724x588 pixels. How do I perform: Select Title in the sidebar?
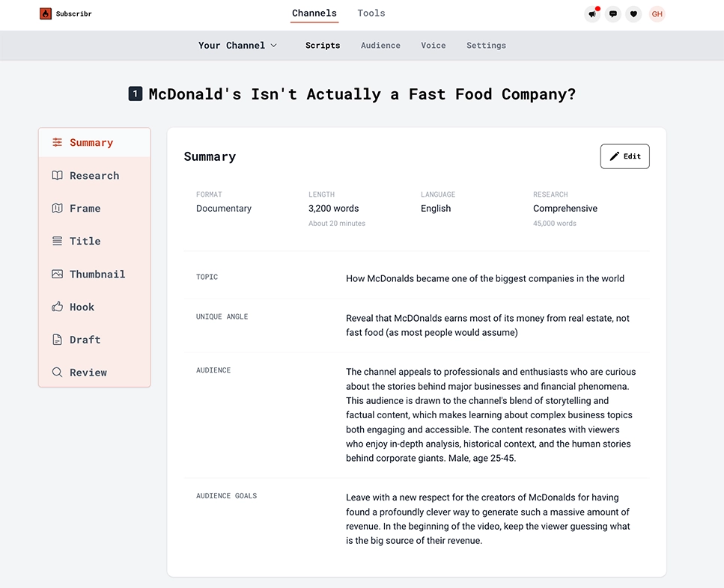click(x=94, y=241)
